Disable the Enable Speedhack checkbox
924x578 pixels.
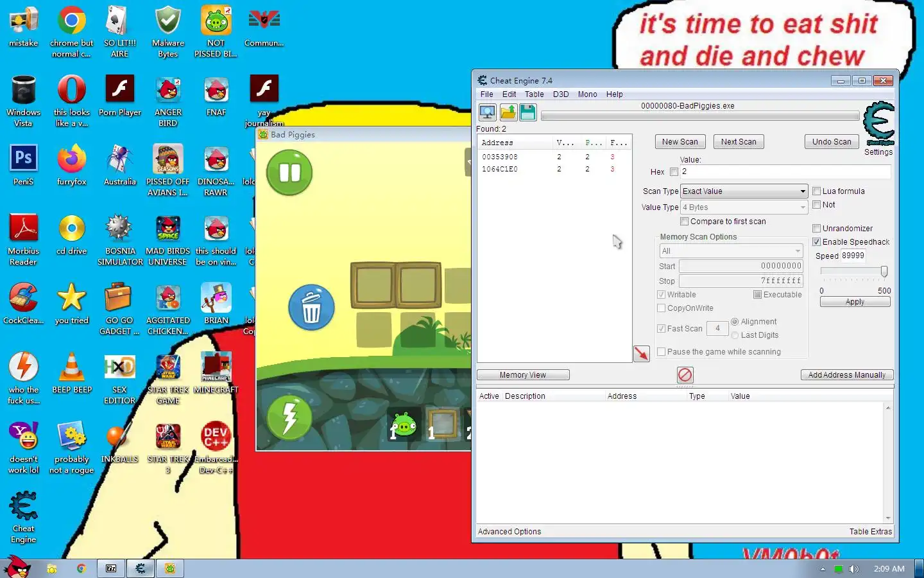pos(817,242)
